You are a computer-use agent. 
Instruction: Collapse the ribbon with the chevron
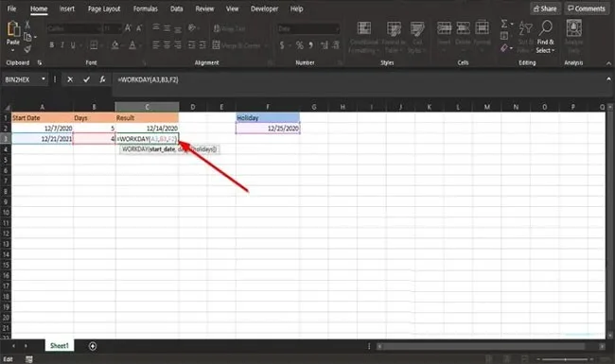pos(608,63)
